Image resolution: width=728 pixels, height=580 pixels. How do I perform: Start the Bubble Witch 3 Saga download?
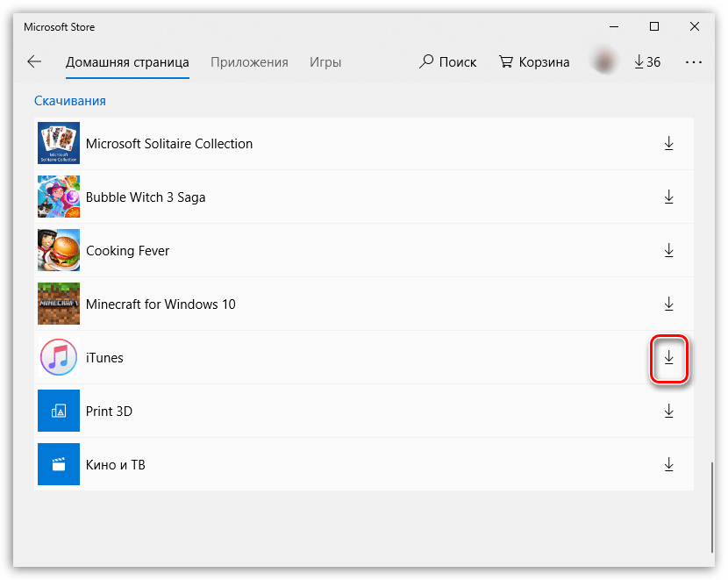point(669,197)
